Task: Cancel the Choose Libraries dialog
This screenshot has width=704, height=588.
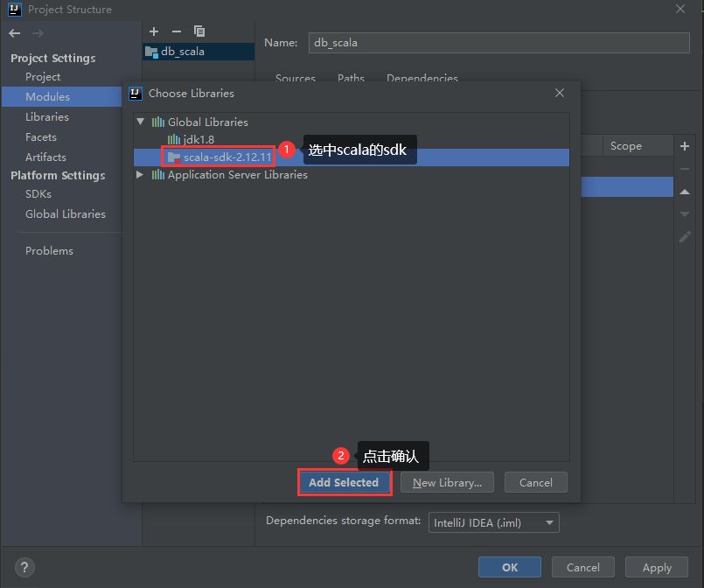Action: click(x=535, y=482)
